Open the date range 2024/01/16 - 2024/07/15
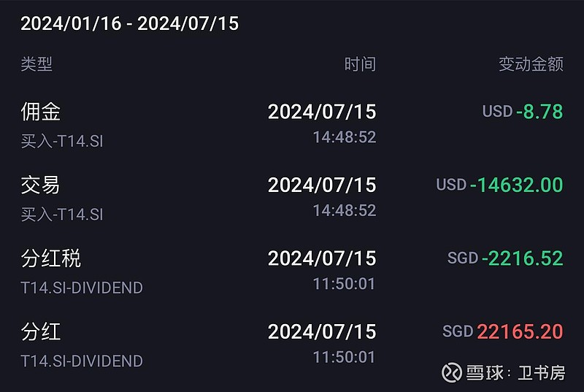Viewport: 584px width, 392px height. coord(130,23)
